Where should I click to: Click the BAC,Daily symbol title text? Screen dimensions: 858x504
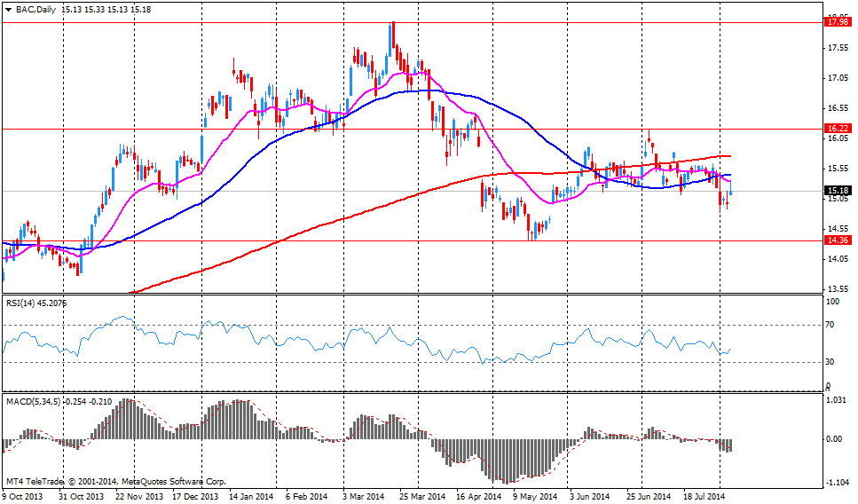coord(35,7)
